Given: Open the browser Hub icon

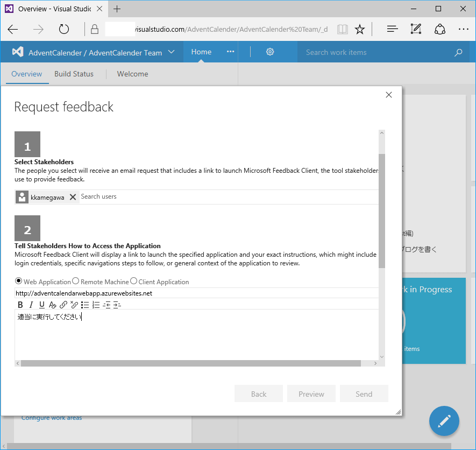Looking at the screenshot, I should 392,29.
